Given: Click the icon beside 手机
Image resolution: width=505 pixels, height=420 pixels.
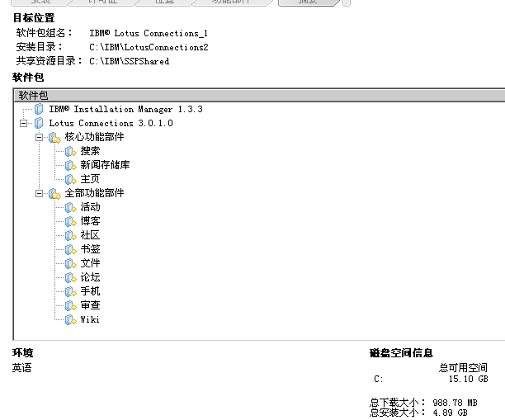Looking at the screenshot, I should 70,291.
